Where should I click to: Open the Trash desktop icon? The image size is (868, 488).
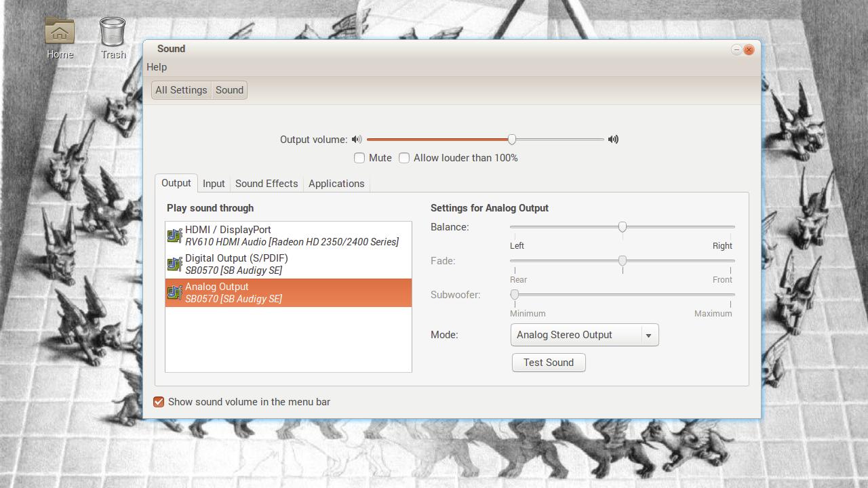pos(113,32)
